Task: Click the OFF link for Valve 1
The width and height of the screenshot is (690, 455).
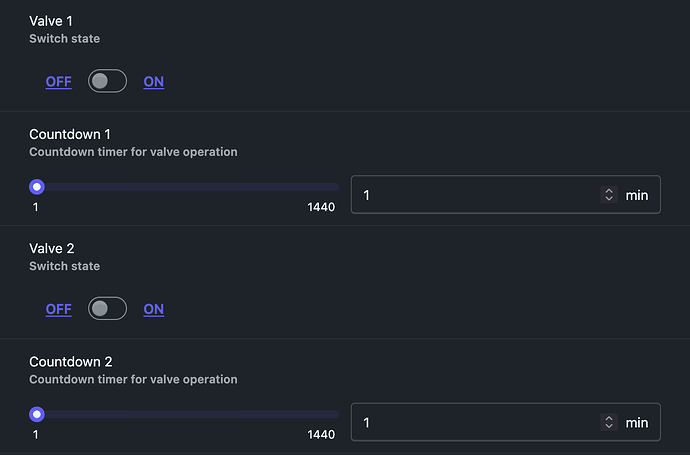Action: 58,82
